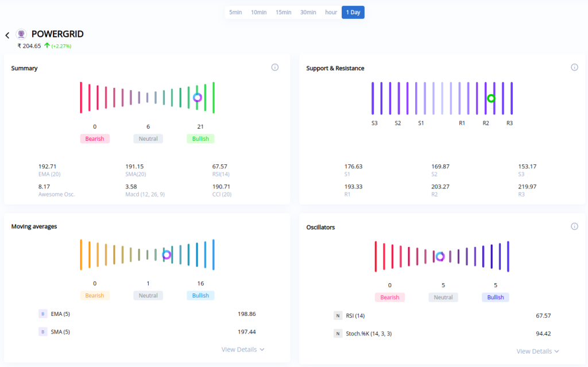
Task: Click the back arrow beside POWERGRID
Action: [x=7, y=35]
